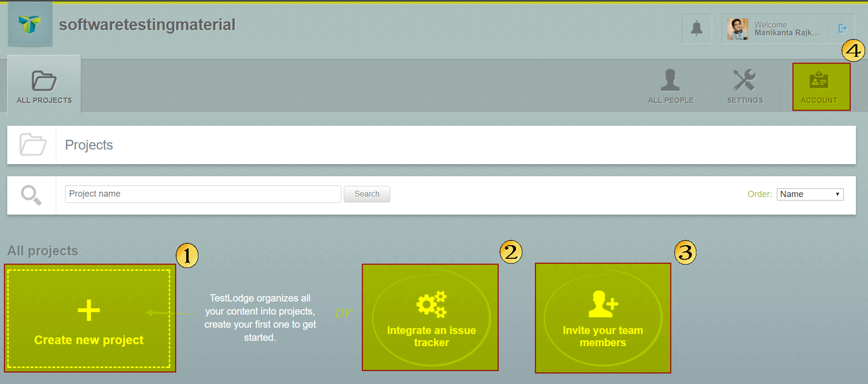
Task: Click the Projects folder icon
Action: point(32,144)
